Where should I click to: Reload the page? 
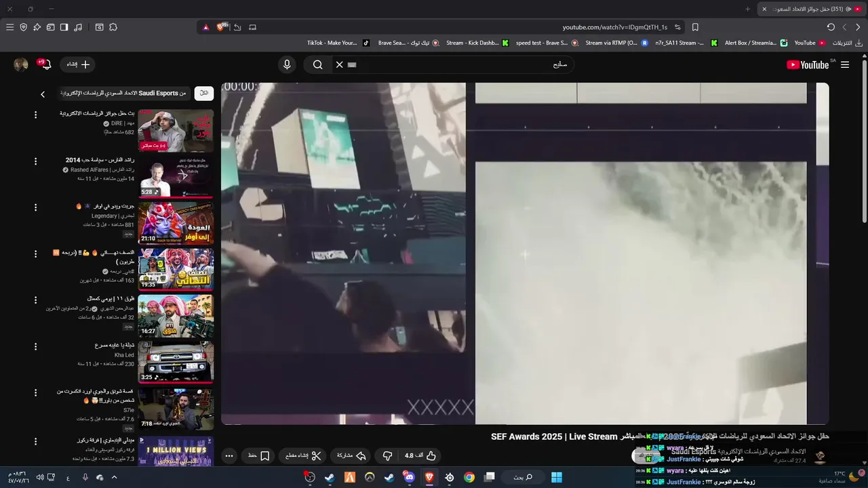coord(831,27)
